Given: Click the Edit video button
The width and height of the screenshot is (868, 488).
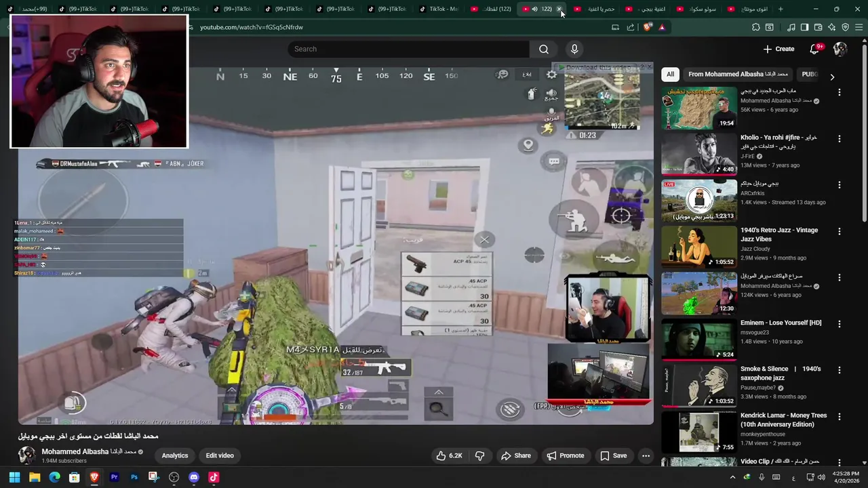Looking at the screenshot, I should point(220,455).
